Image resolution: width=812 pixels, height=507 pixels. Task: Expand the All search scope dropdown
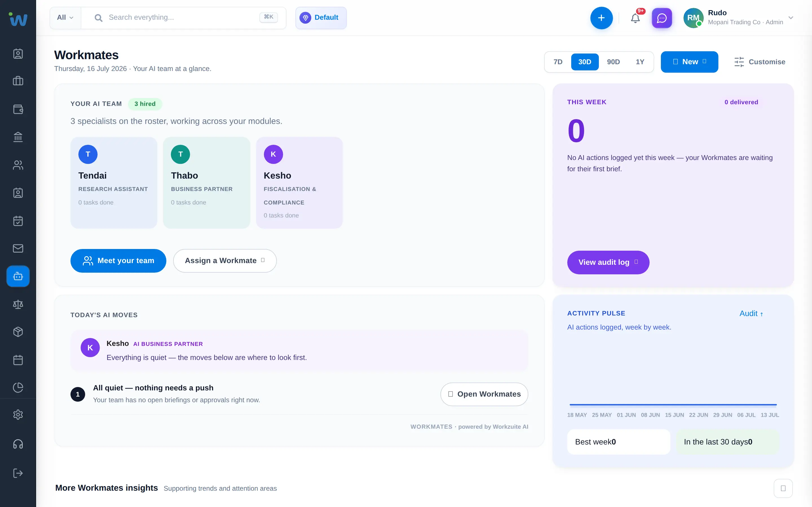[65, 18]
